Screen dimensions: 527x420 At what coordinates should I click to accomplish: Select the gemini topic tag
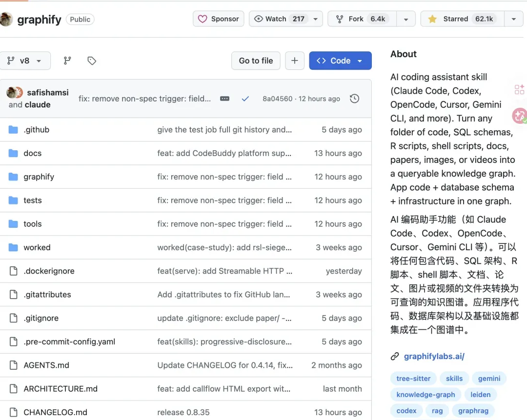(489, 379)
